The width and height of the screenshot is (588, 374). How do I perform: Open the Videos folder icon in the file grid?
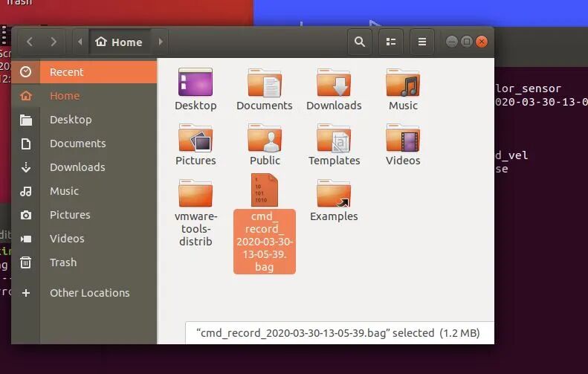(x=403, y=138)
